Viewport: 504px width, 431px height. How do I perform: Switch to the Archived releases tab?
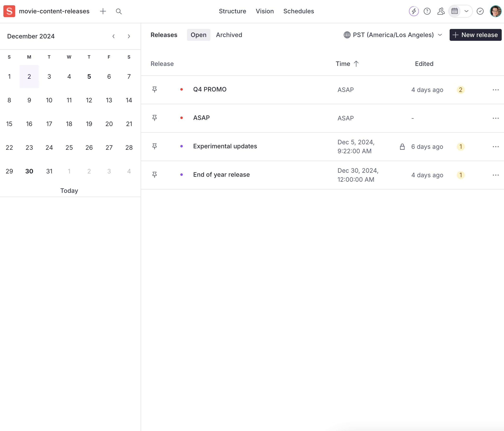pos(229,35)
